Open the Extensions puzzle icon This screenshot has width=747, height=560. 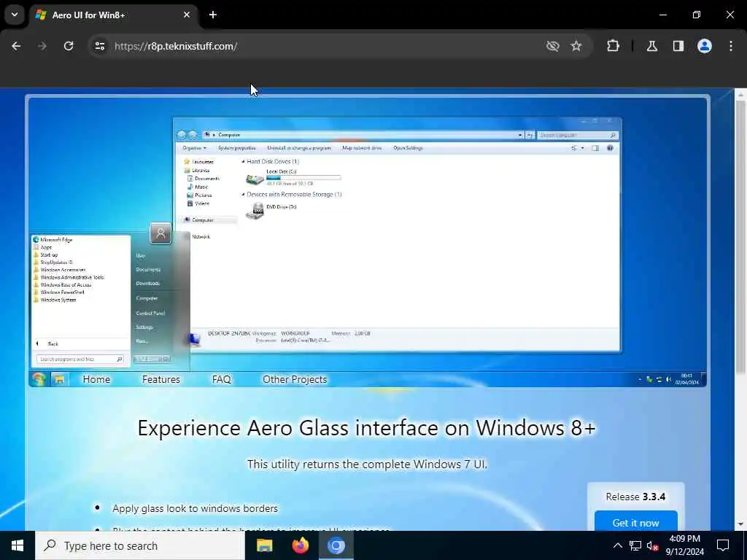pyautogui.click(x=613, y=46)
